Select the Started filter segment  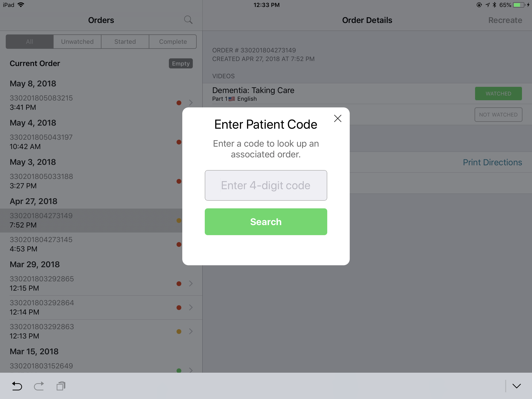[x=125, y=42]
